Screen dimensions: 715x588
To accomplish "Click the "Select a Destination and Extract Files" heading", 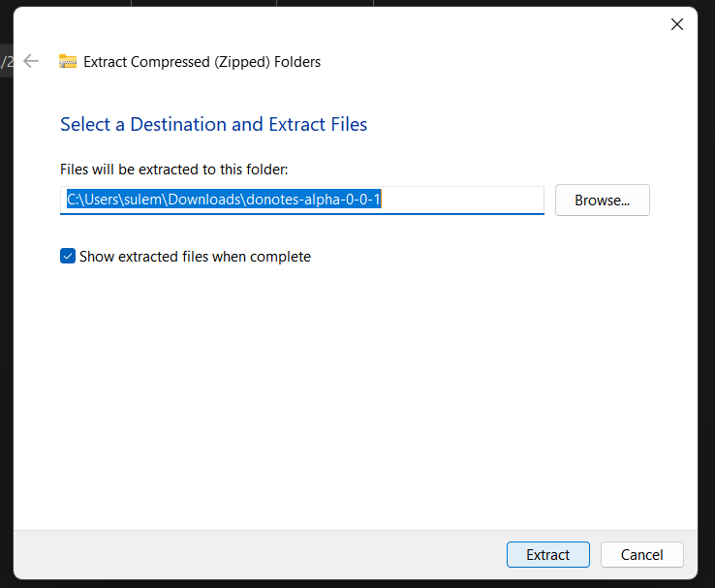I will [x=213, y=124].
